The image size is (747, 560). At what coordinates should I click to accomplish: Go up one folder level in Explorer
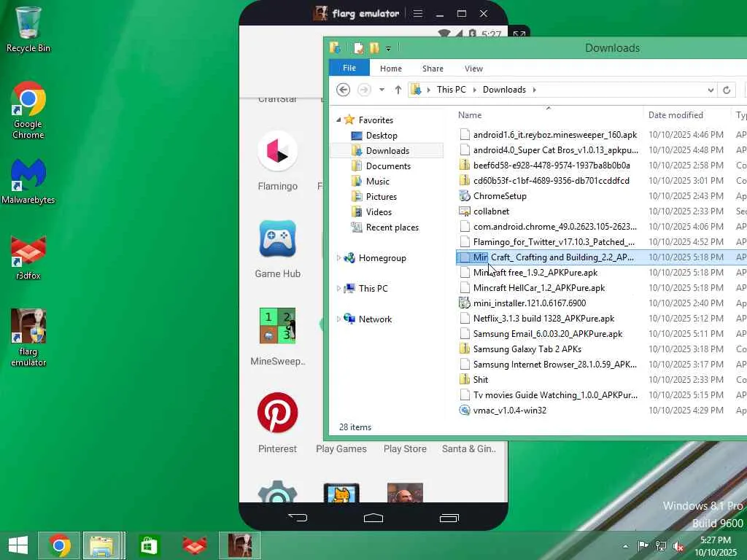click(398, 90)
